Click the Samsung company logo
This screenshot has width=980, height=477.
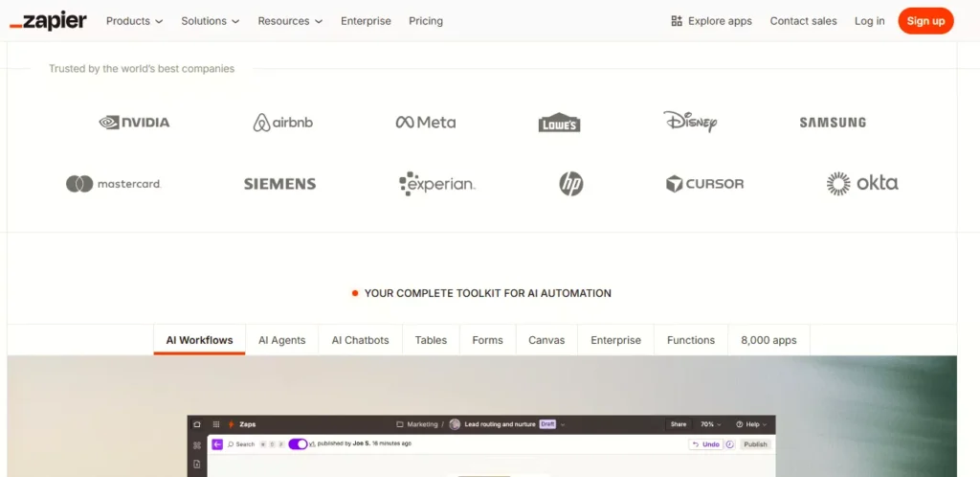click(x=833, y=123)
